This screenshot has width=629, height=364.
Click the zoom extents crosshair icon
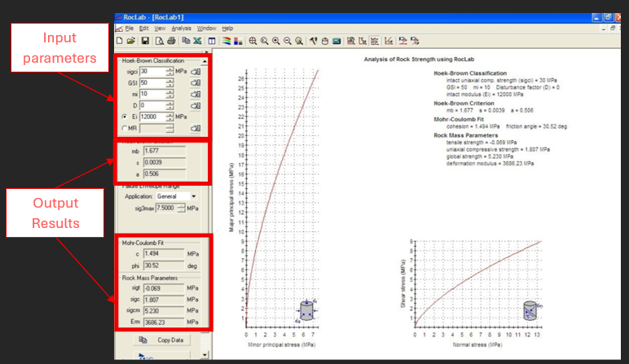[x=253, y=41]
